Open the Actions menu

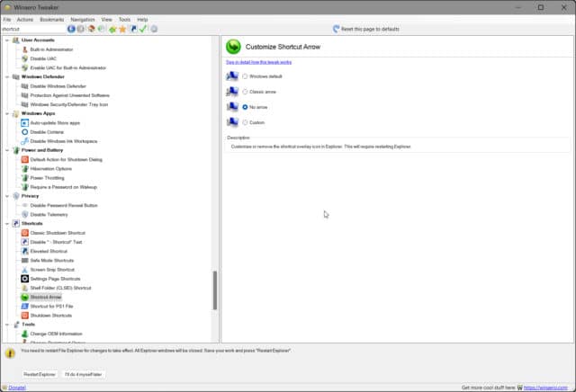[x=25, y=20]
